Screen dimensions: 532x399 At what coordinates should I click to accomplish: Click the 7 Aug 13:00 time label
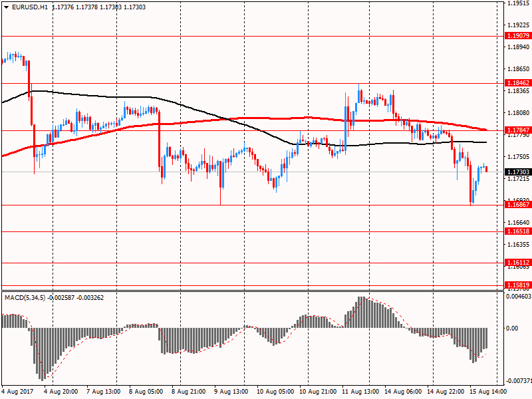coord(104,392)
